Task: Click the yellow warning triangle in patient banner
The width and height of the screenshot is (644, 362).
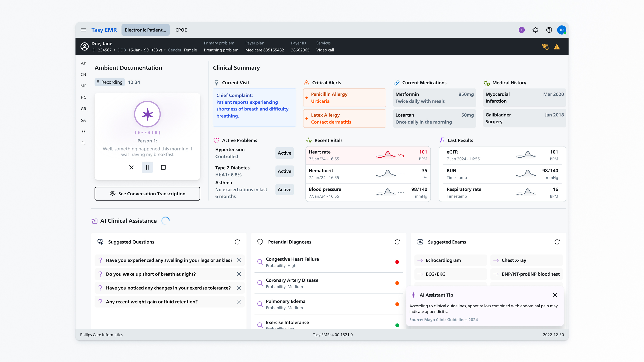Action: coord(557,47)
